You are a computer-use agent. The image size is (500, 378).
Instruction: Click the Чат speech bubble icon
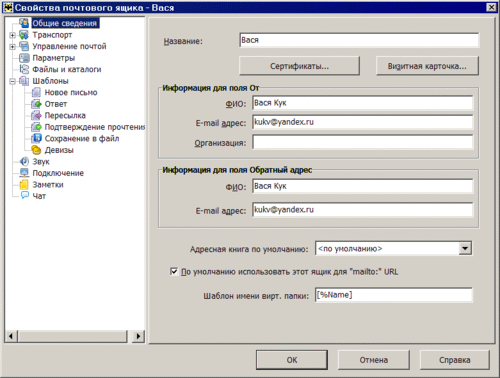[x=25, y=195]
